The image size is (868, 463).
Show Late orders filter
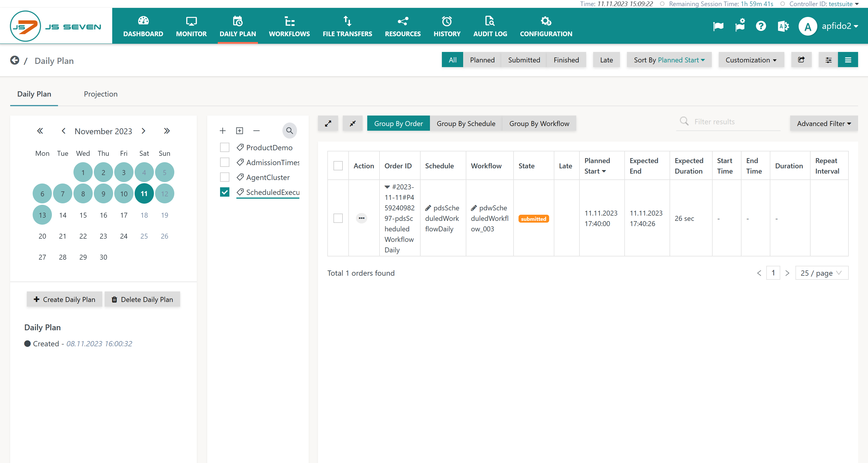(x=606, y=60)
